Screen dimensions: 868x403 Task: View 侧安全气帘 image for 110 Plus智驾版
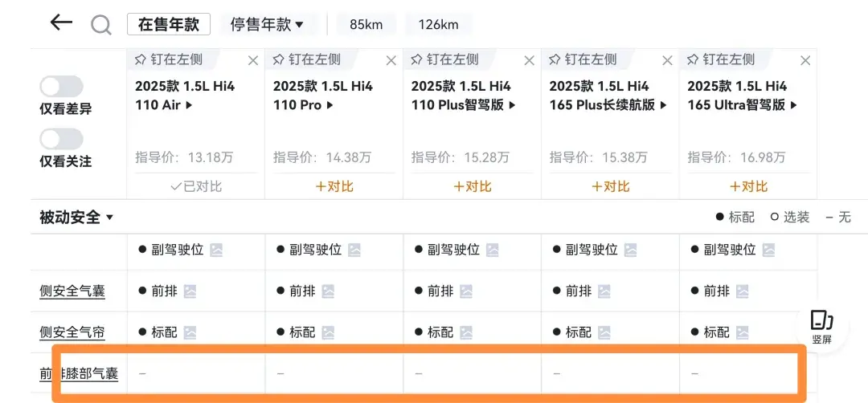tap(466, 332)
